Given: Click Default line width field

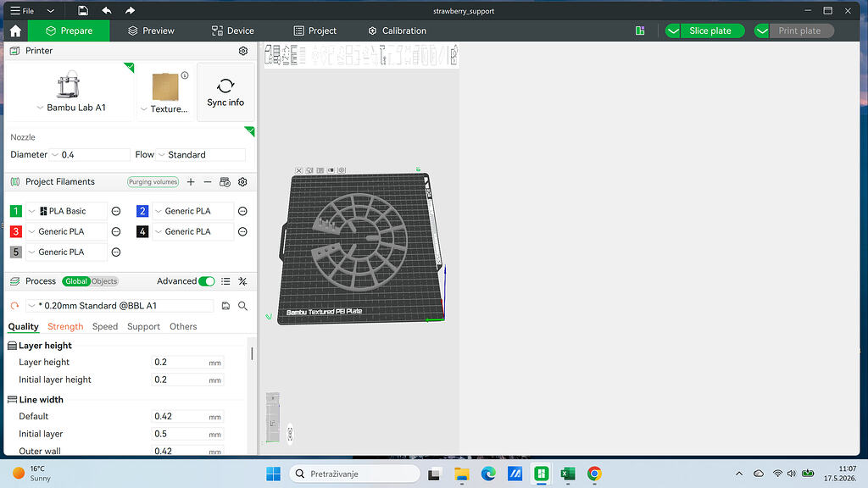Looking at the screenshot, I should (187, 417).
